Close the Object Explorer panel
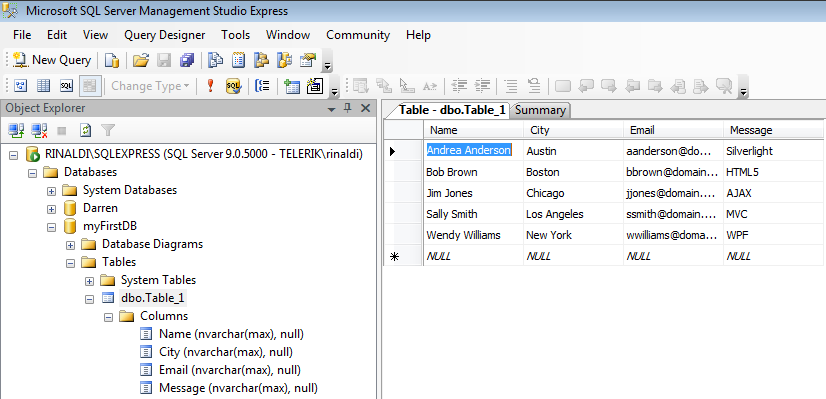The width and height of the screenshot is (826, 399). (x=365, y=108)
